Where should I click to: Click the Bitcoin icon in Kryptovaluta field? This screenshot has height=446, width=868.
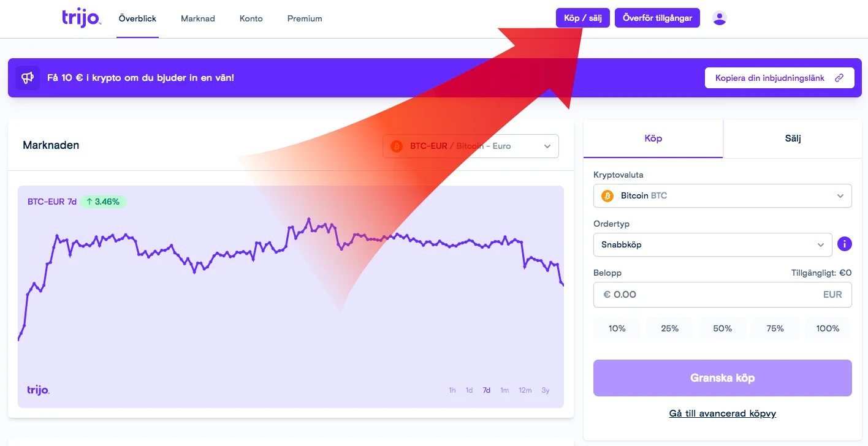coord(607,196)
